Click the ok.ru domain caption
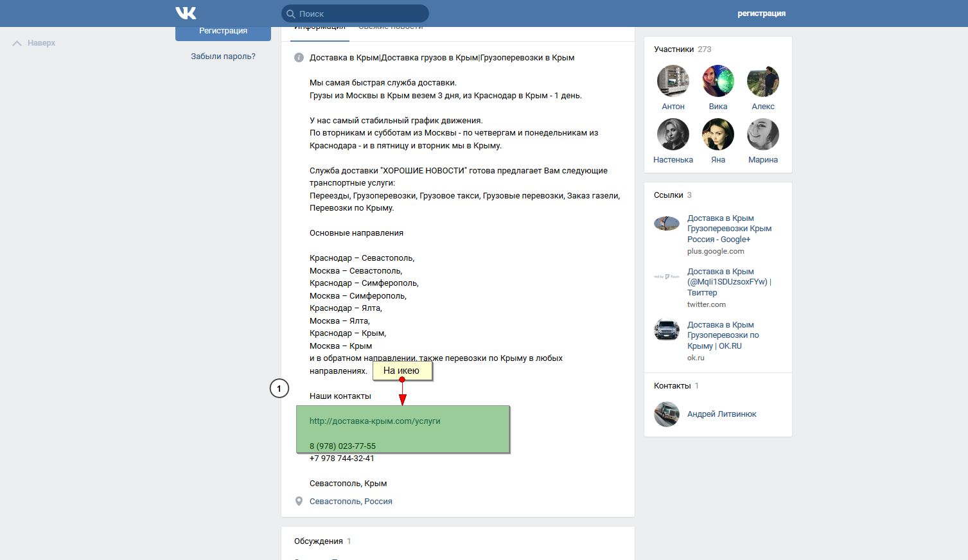 696,358
